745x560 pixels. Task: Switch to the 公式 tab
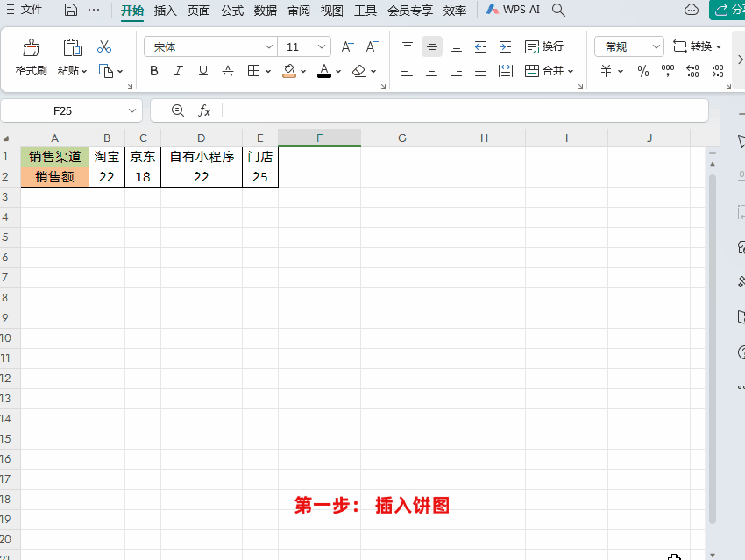tap(232, 11)
